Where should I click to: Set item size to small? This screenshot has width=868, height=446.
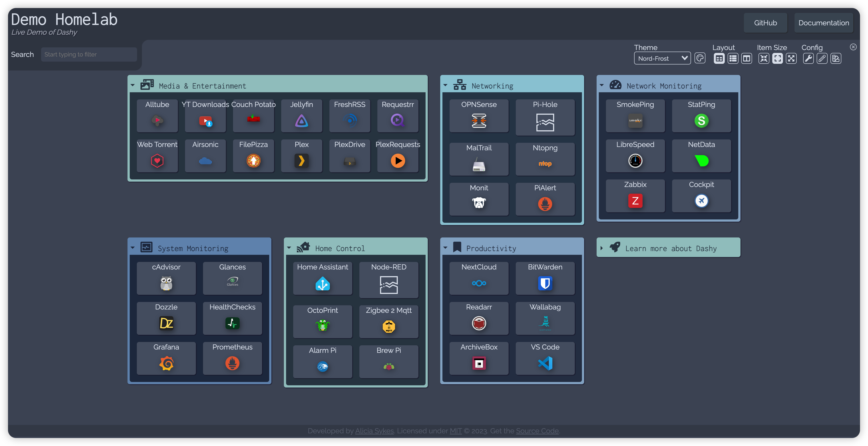pos(764,58)
